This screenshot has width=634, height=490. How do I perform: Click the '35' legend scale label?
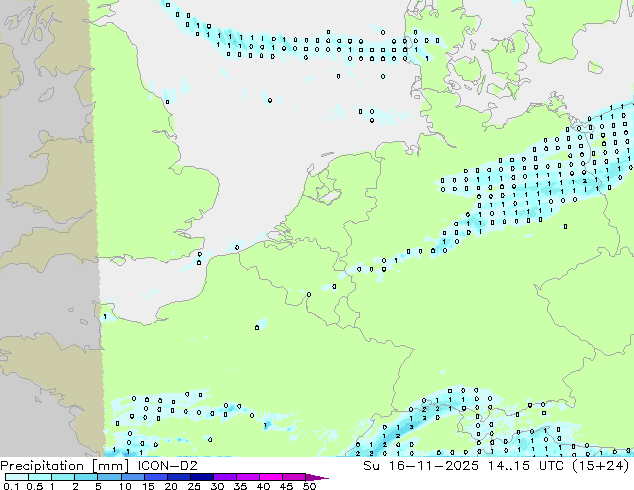[240, 486]
